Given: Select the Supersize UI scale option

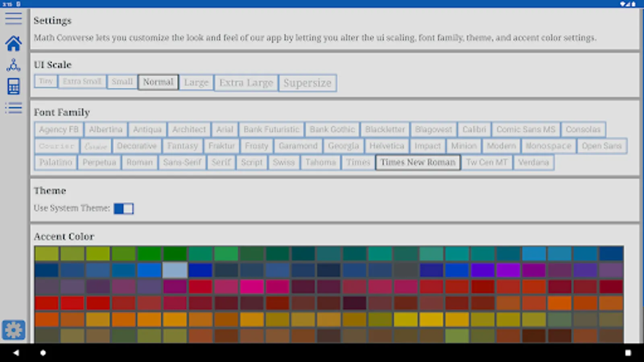Looking at the screenshot, I should (x=307, y=83).
